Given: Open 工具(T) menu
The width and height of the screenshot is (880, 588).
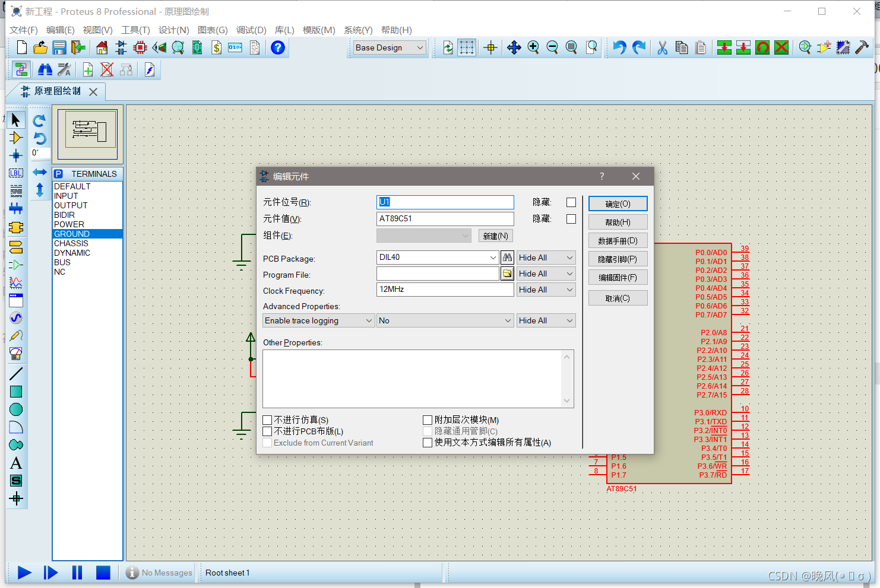Looking at the screenshot, I should [x=135, y=30].
